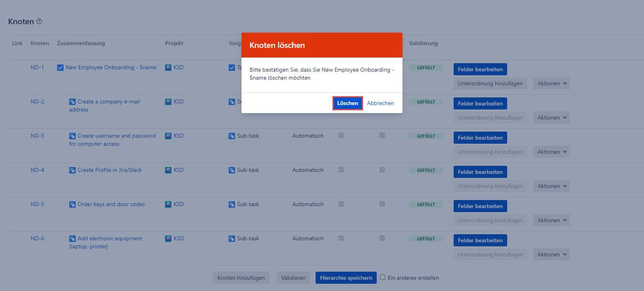Viewport: 644px width, 291px height.
Task: Open the Aktionen dropdown for row ND-6
Action: [551, 254]
